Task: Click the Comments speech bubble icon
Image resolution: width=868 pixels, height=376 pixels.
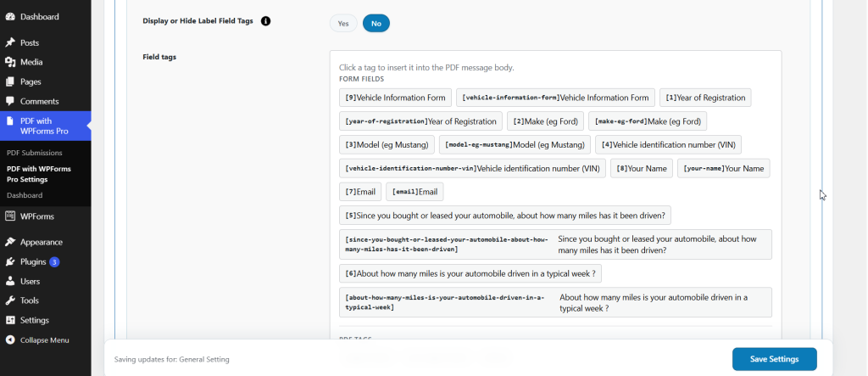Action: click(x=10, y=102)
